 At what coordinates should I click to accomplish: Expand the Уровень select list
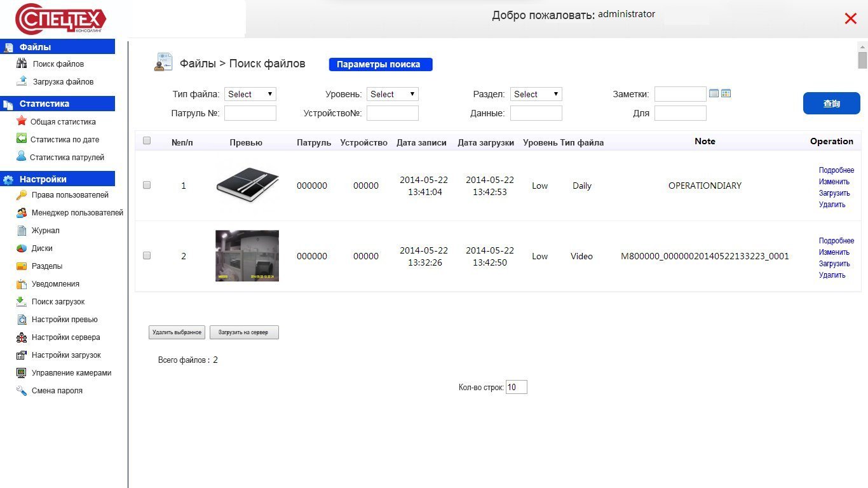click(392, 94)
